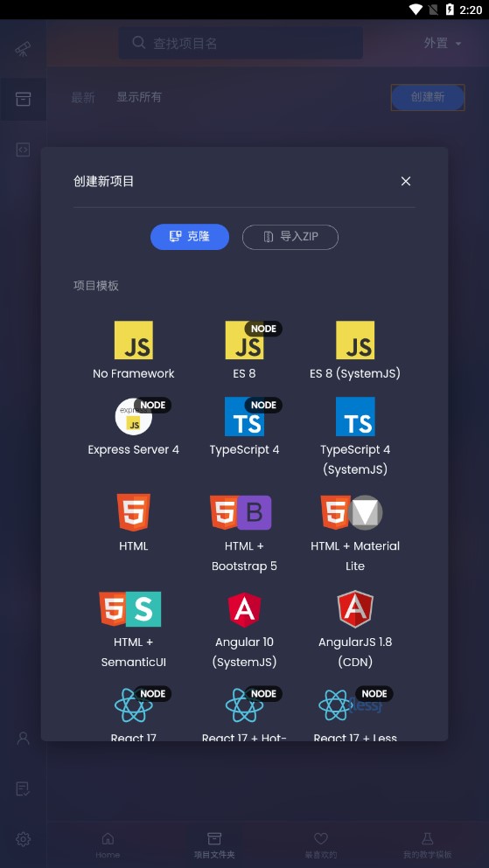Open the code brackets icon in sidebar
489x868 pixels.
click(x=23, y=149)
